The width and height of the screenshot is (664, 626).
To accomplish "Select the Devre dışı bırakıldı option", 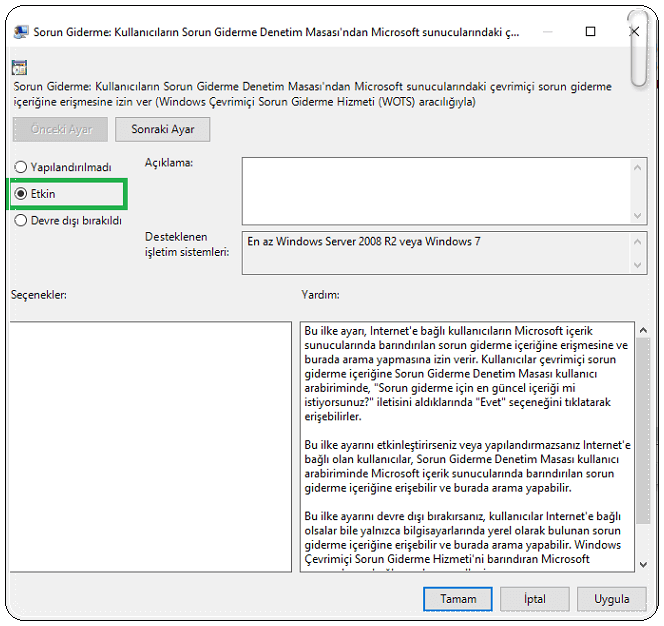I will (x=68, y=221).
